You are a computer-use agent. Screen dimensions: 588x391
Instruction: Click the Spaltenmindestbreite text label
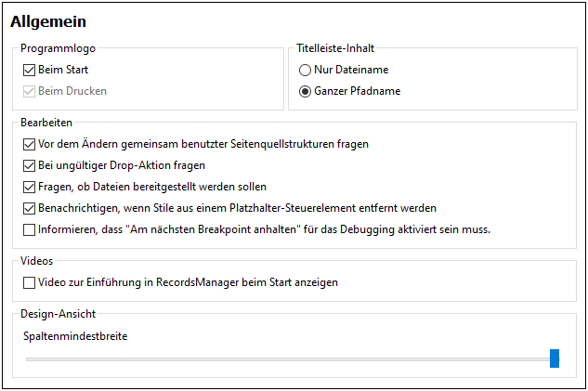tap(75, 335)
